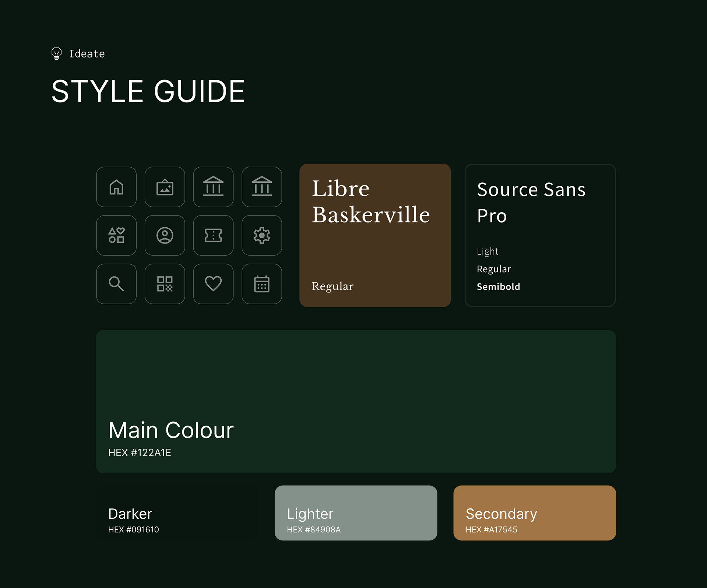Click the Light weight label
The width and height of the screenshot is (707, 588).
487,251
